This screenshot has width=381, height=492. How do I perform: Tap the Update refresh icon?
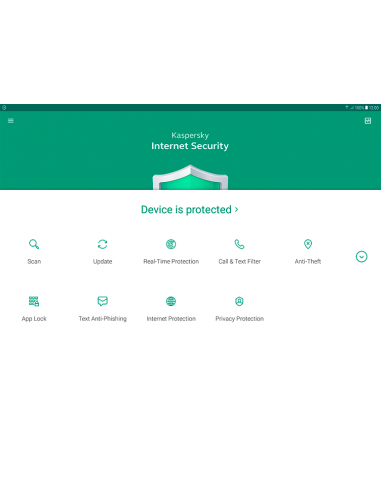[x=102, y=244]
